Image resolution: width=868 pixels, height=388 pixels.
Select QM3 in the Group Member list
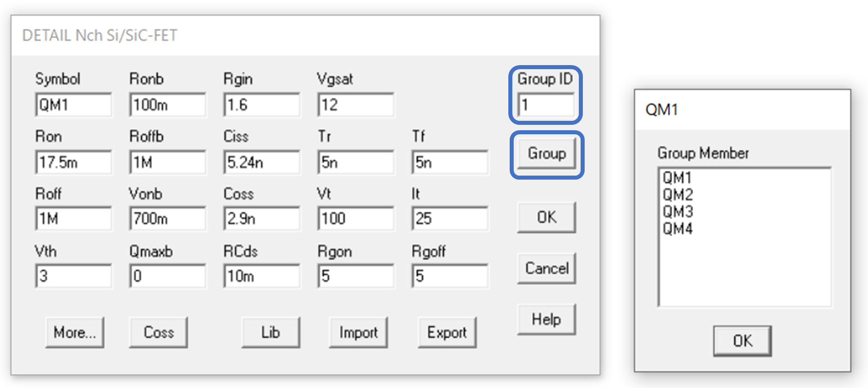678,212
